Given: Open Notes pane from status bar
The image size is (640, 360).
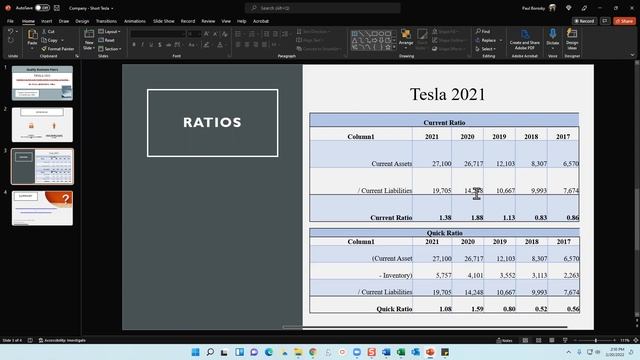Looking at the screenshot, I should point(504,340).
